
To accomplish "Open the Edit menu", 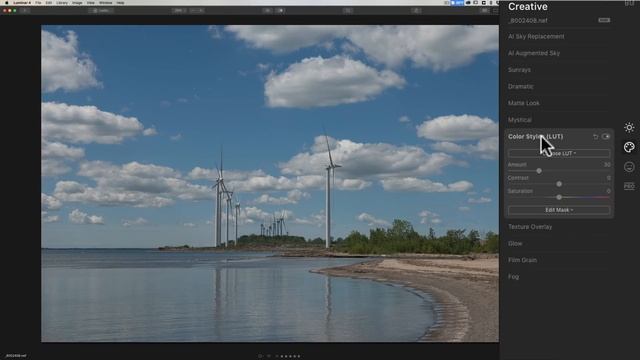I will click(x=49, y=2).
